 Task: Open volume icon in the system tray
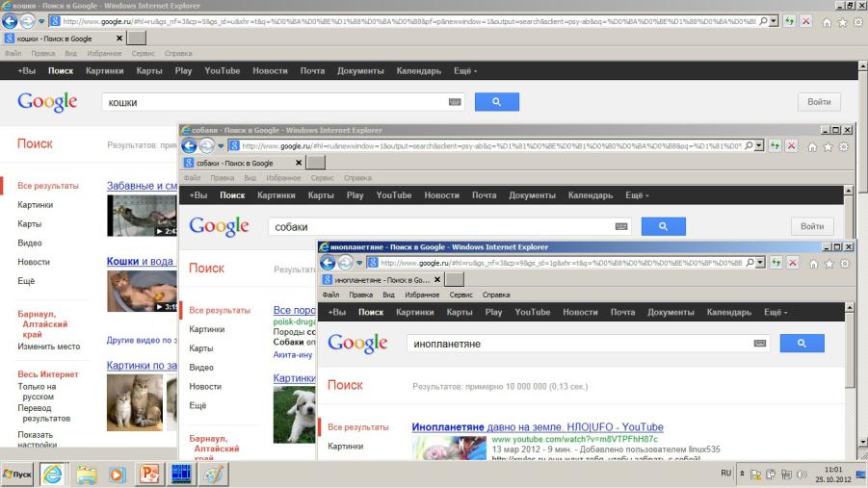[801, 475]
